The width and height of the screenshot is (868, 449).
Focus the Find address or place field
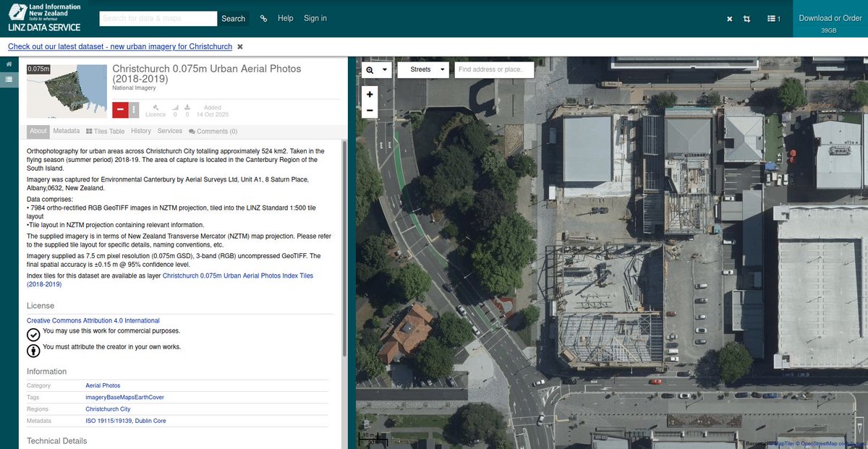pyautogui.click(x=494, y=69)
